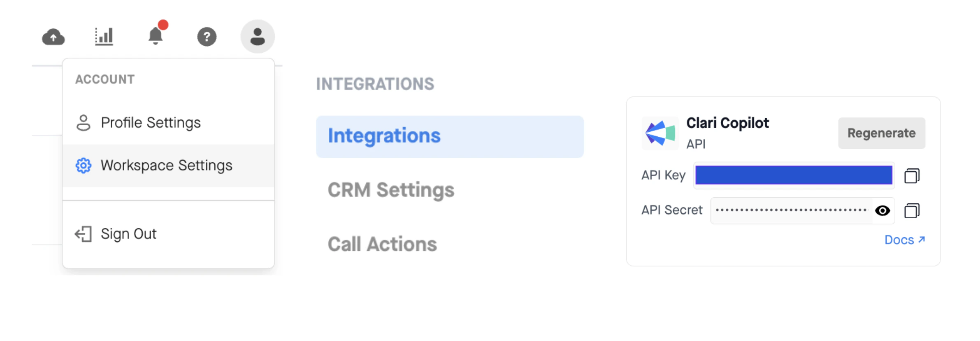Open the Docs link
This screenshot has height=341, width=980.
pyautogui.click(x=905, y=240)
